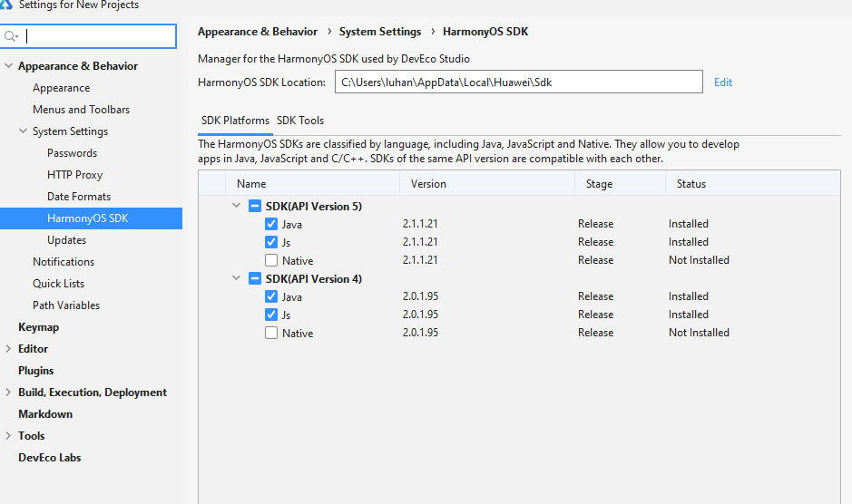This screenshot has width=852, height=504.
Task: Click the Stage column header
Action: [620, 184]
